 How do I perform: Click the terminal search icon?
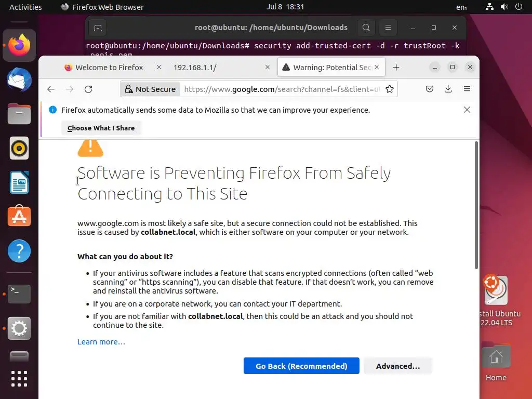pyautogui.click(x=366, y=28)
